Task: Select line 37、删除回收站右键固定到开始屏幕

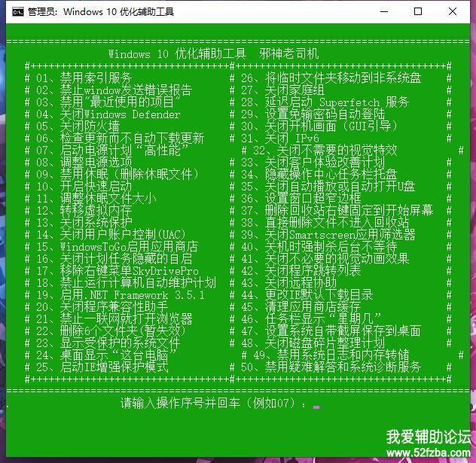Action: tap(337, 211)
